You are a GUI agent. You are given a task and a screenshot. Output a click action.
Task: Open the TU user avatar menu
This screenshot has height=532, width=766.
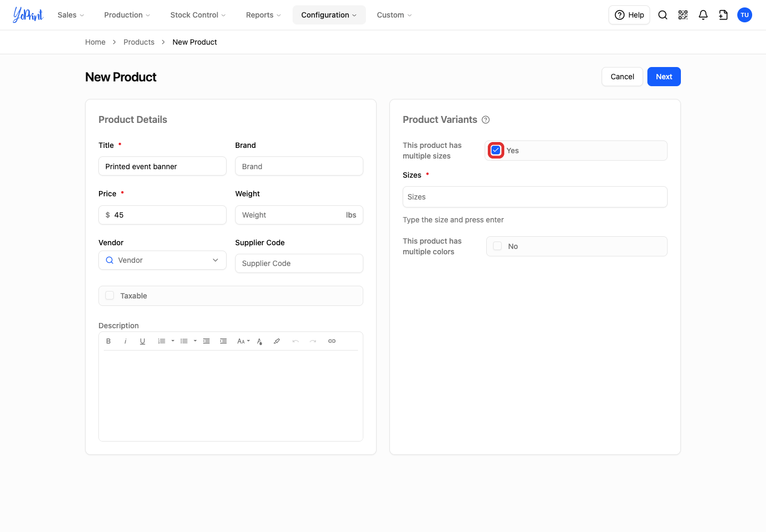pyautogui.click(x=745, y=15)
